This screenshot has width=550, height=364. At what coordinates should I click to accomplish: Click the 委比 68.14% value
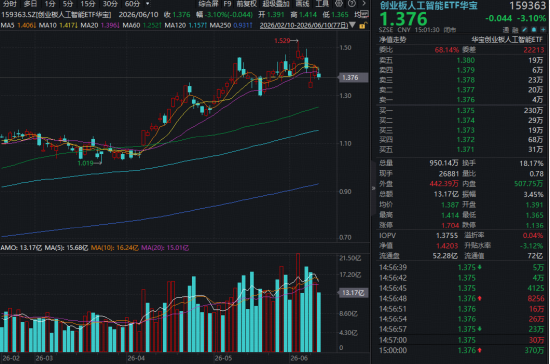(447, 50)
